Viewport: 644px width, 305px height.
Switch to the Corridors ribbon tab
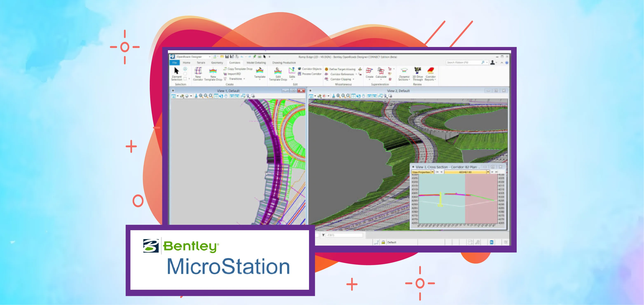click(234, 63)
